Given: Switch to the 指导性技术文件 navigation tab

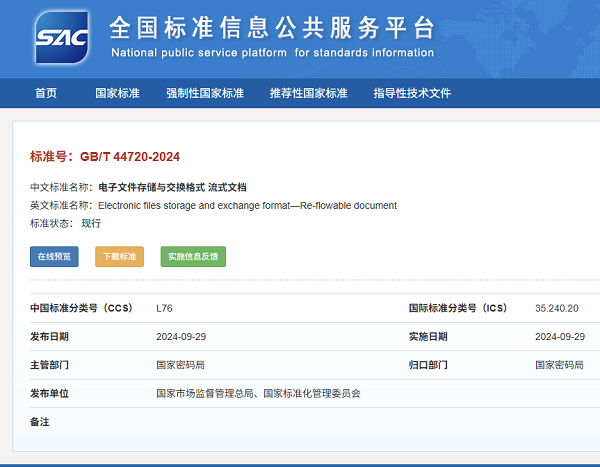Looking at the screenshot, I should coord(412,93).
